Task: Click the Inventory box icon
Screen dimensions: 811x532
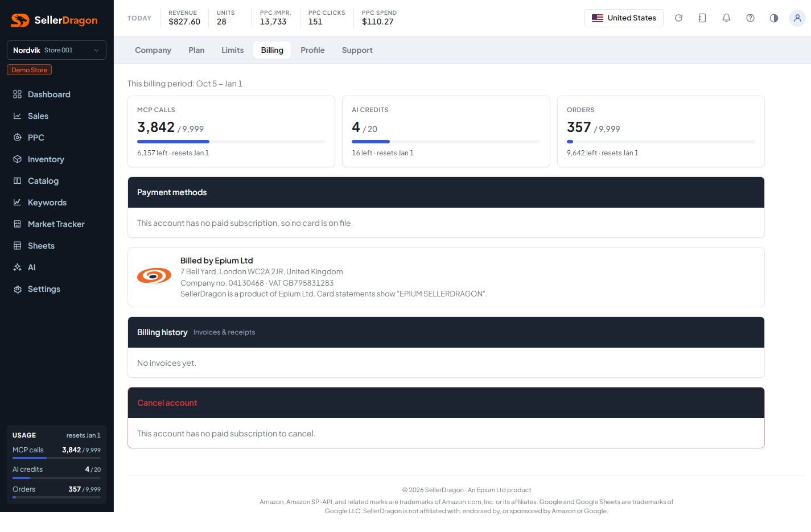Action: (18, 159)
